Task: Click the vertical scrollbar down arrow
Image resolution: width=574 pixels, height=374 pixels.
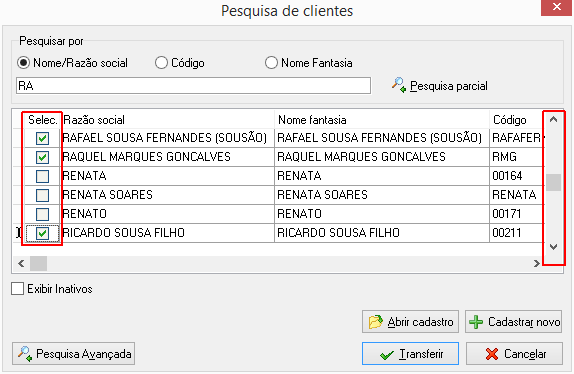Action: click(x=554, y=247)
